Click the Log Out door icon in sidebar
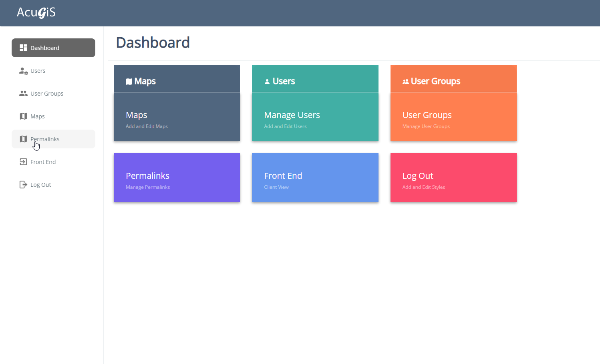The height and width of the screenshot is (364, 600). (x=23, y=185)
